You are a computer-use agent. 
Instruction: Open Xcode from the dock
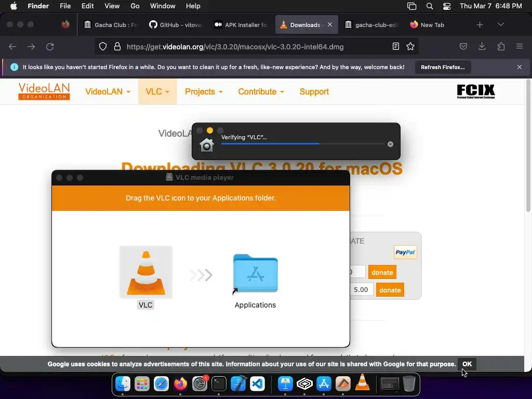238,384
